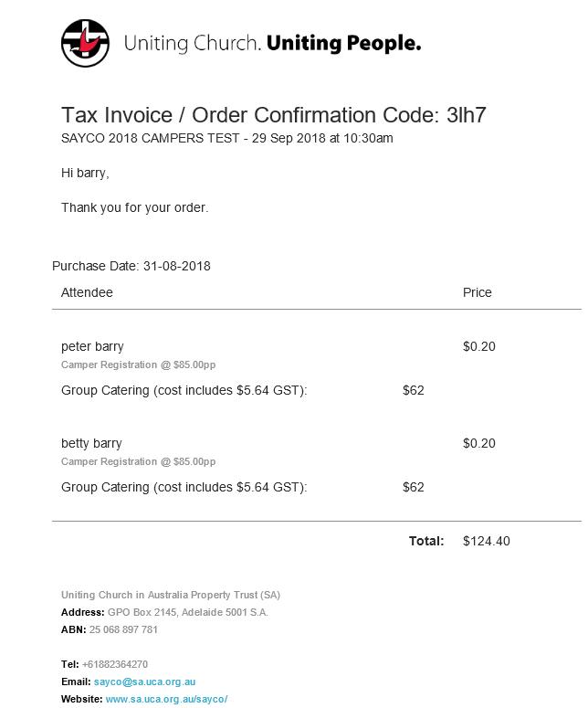Open the sayco@sa.uca.org.au email link
The height and width of the screenshot is (708, 588).
tap(144, 682)
